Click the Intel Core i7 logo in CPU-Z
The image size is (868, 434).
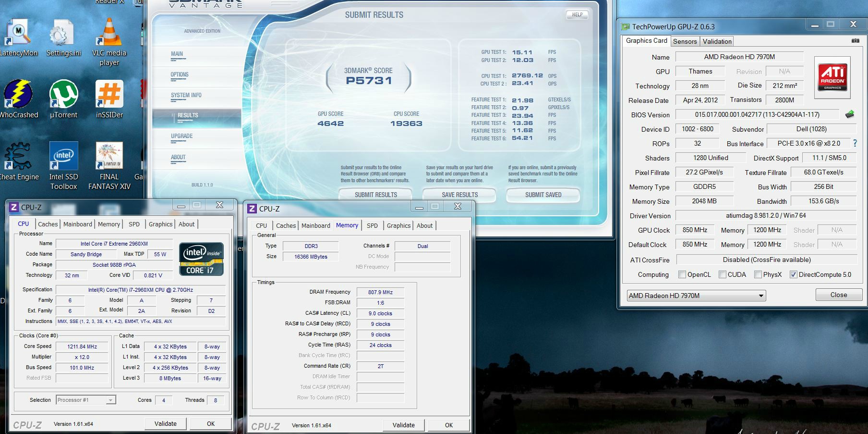201,259
